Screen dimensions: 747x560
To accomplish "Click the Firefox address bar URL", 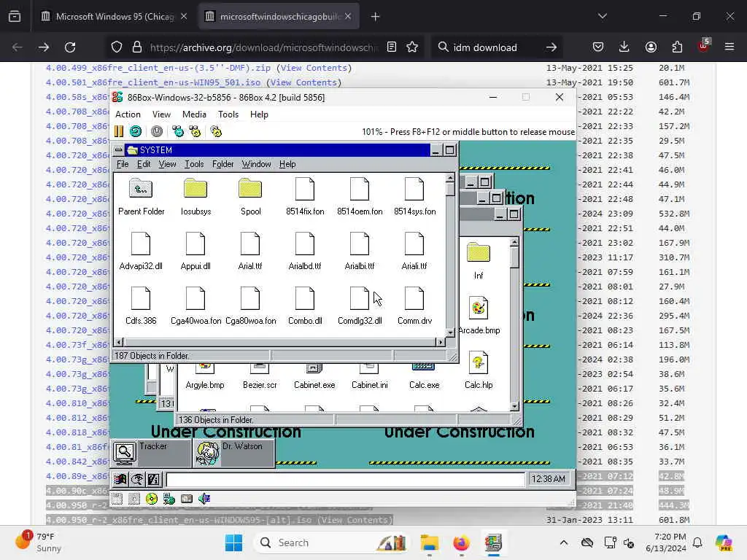I will pyautogui.click(x=263, y=47).
